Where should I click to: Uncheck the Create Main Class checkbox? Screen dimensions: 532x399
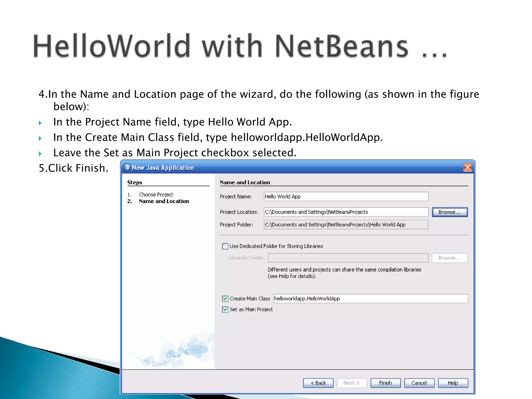click(x=225, y=299)
